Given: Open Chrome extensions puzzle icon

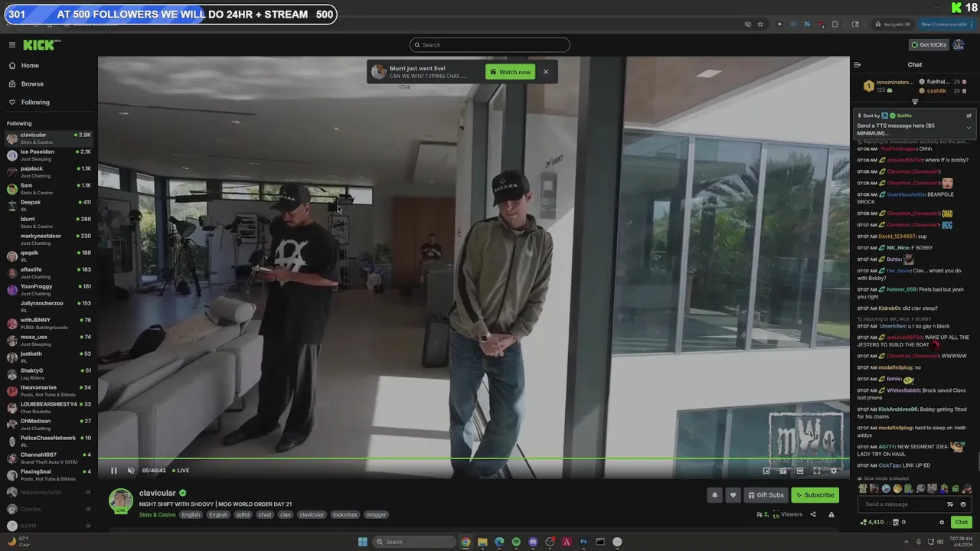Looking at the screenshot, I should 835,24.
